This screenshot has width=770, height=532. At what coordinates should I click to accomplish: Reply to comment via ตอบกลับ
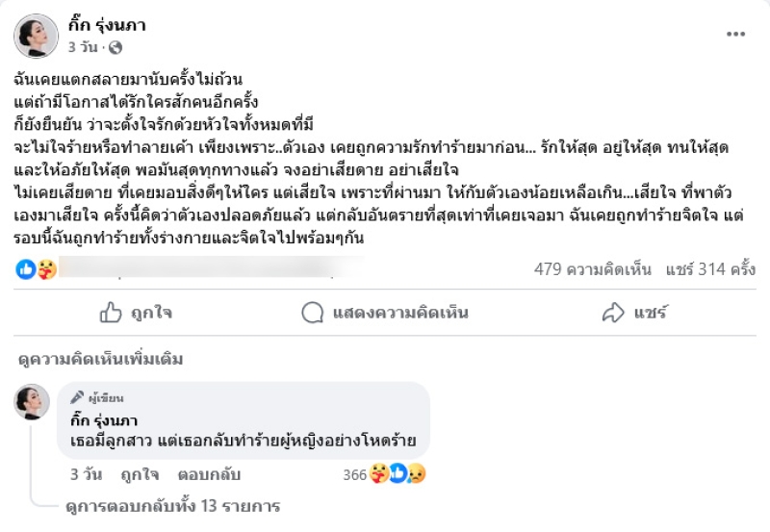[209, 474]
